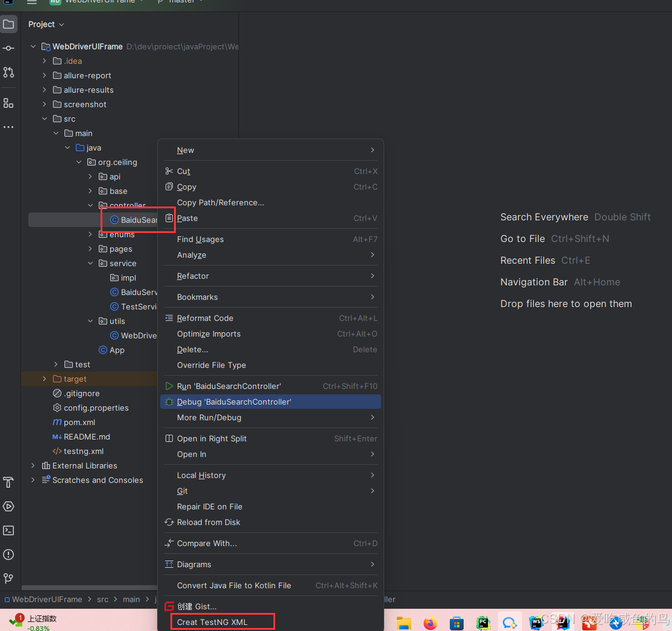The width and height of the screenshot is (672, 631).
Task: Expand Scratches and Consoles node
Action: pos(33,480)
